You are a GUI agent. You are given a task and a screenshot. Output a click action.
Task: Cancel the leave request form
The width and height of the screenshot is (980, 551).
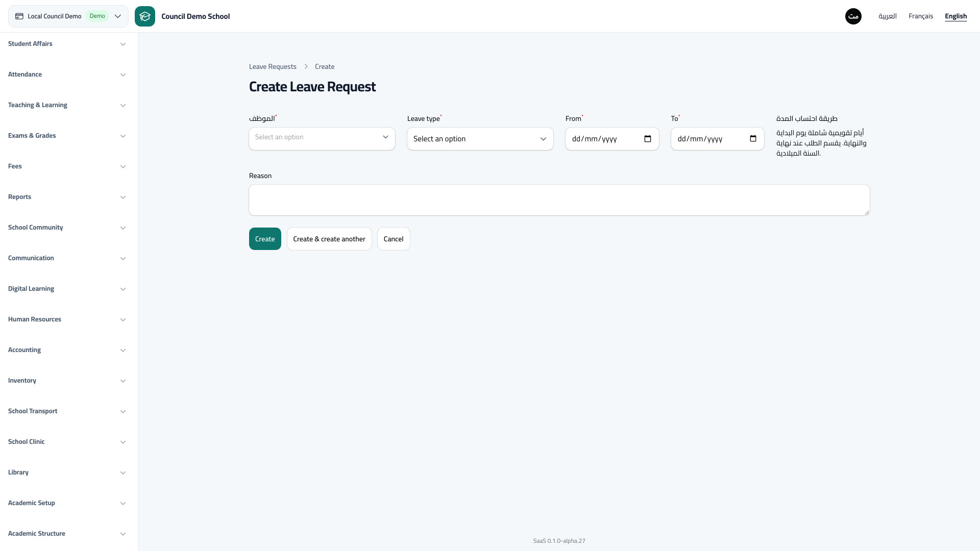pyautogui.click(x=394, y=239)
